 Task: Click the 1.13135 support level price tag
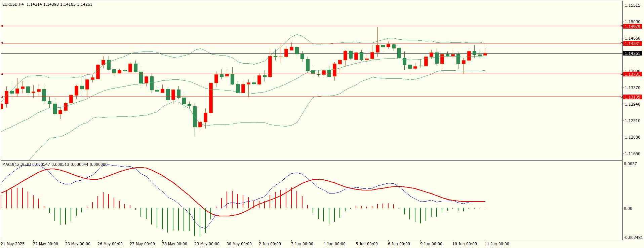click(x=632, y=97)
